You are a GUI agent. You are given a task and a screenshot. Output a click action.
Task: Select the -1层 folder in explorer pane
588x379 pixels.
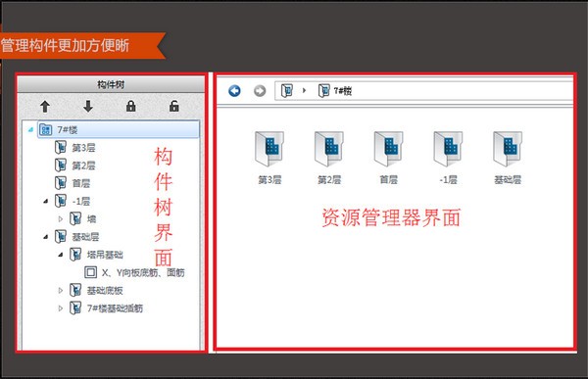click(x=448, y=158)
